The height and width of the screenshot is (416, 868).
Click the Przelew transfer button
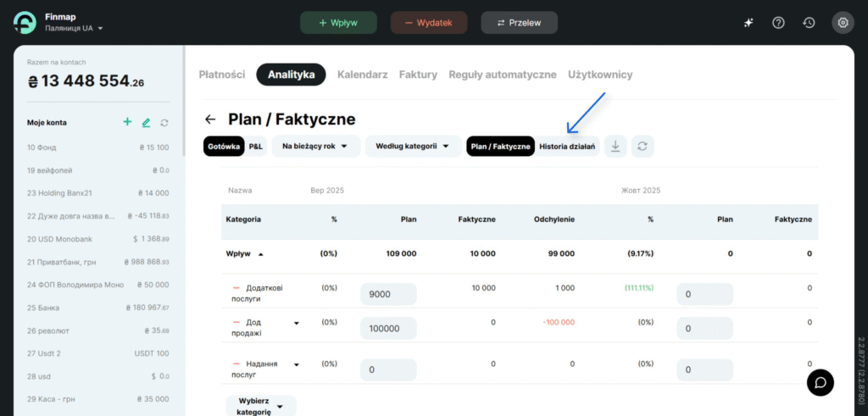click(519, 23)
